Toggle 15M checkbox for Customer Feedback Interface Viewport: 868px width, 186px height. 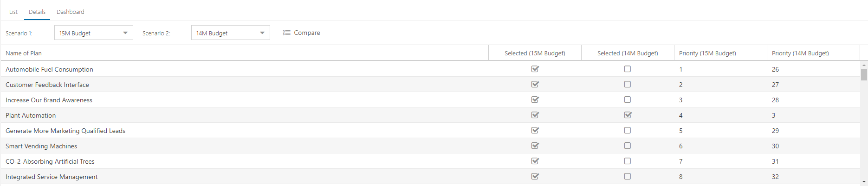tap(535, 84)
